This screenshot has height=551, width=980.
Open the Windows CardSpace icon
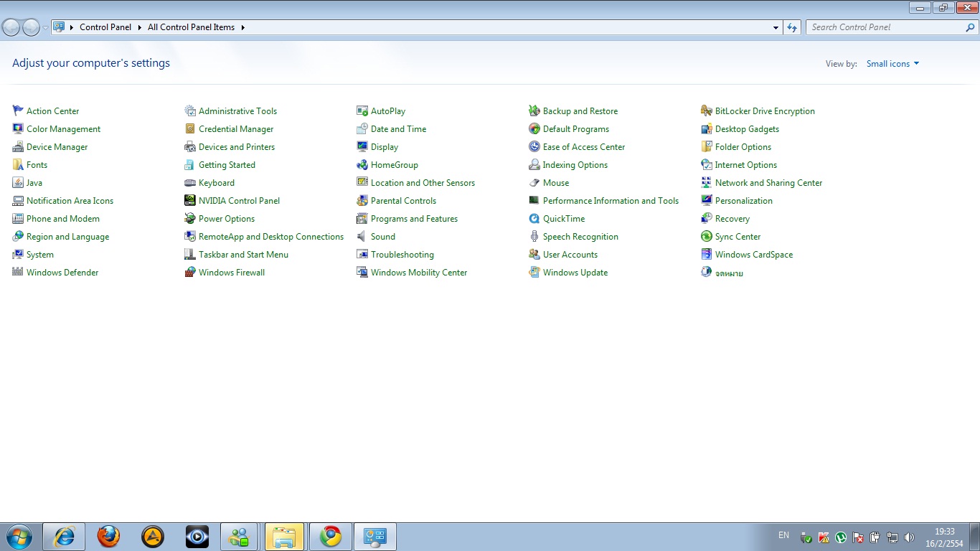click(707, 254)
